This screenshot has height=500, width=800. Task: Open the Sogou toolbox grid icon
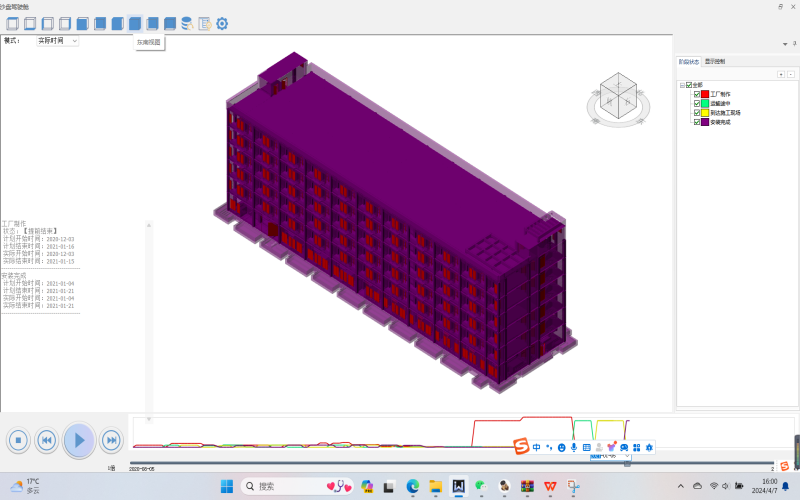637,447
